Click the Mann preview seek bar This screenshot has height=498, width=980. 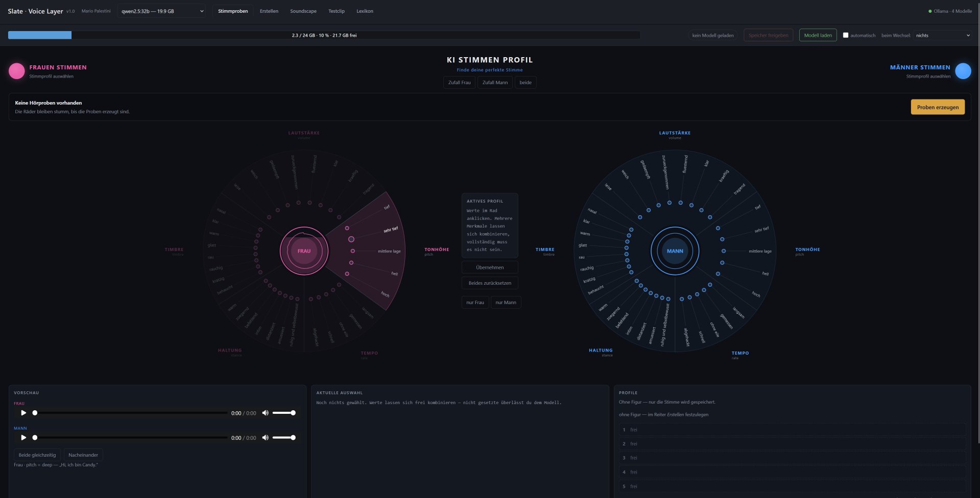pyautogui.click(x=131, y=437)
